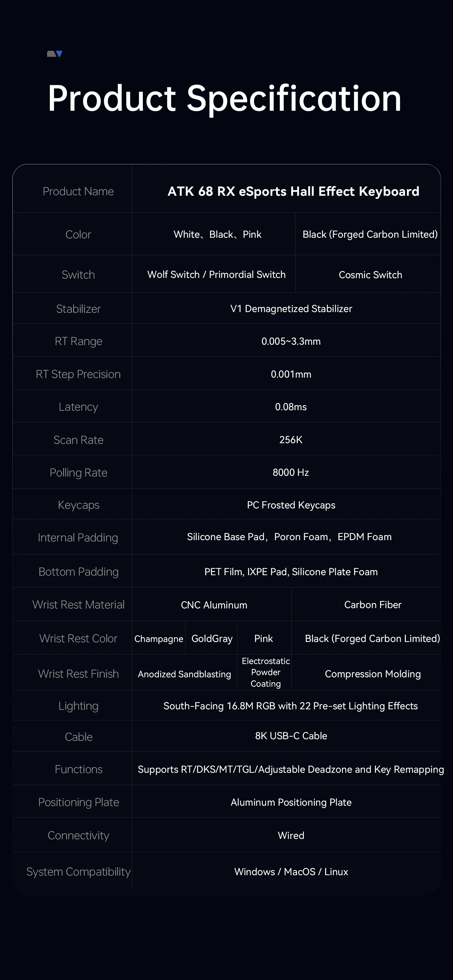This screenshot has height=980, width=453.
Task: Select the PC Frosted Keycaps cell
Action: coord(291,505)
